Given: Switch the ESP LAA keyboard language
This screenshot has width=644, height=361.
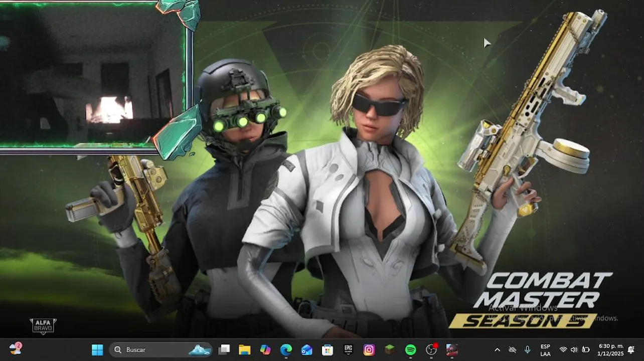Looking at the screenshot, I should tap(545, 350).
